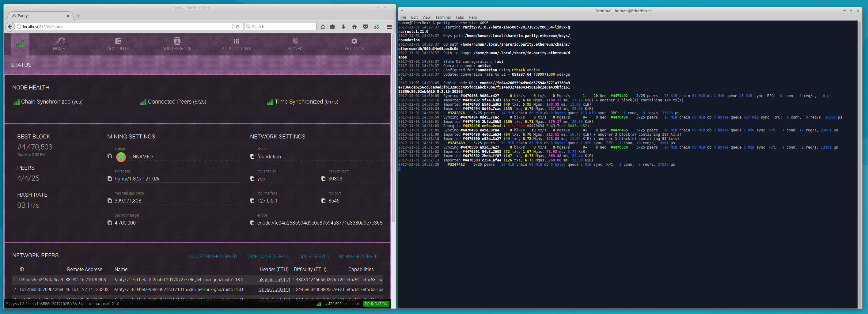Open the Accounts wallet icon

118,41
